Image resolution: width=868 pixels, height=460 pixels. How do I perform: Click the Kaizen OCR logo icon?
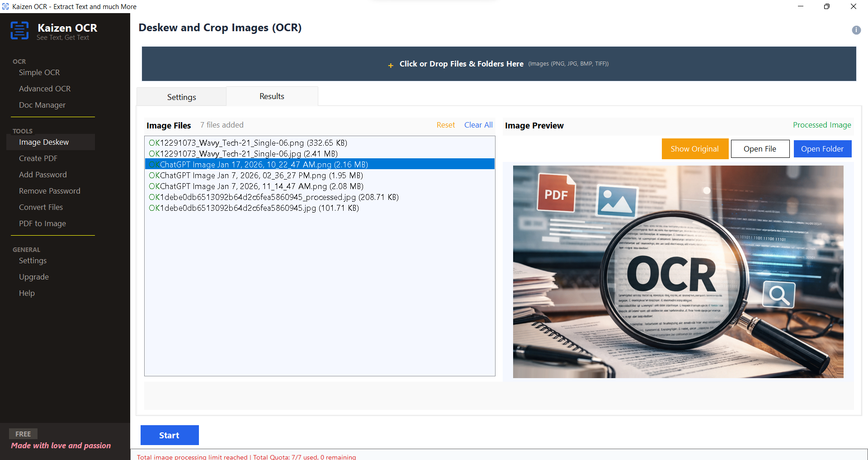coord(19,30)
